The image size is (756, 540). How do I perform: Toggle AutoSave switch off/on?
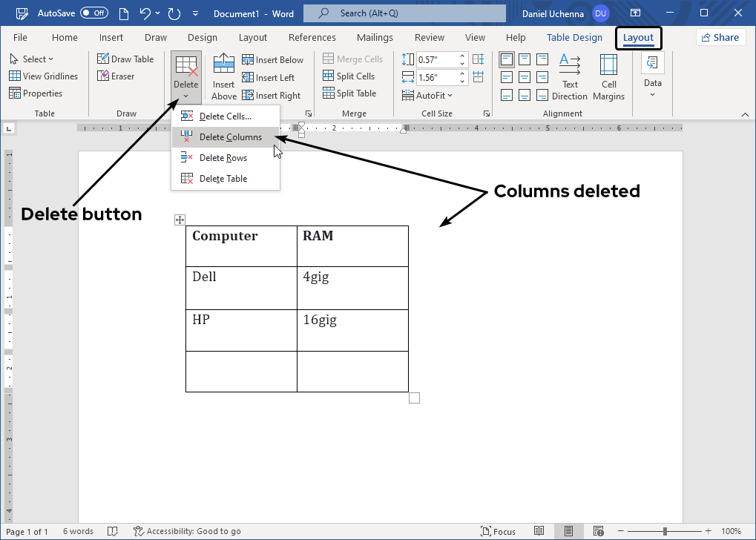[x=93, y=13]
